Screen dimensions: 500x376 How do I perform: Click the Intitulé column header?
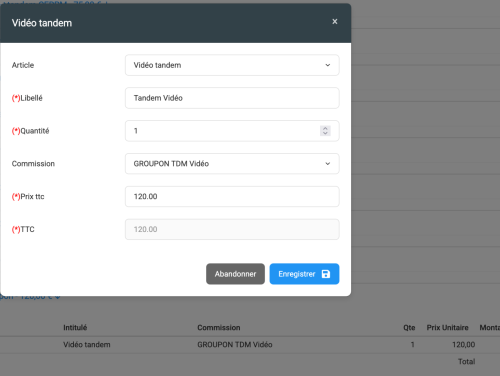point(75,328)
